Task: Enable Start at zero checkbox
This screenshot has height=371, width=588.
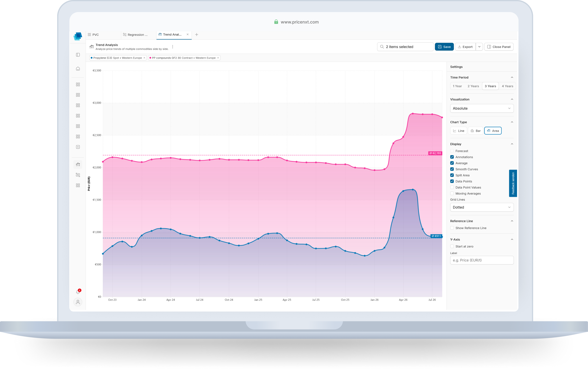Action: [452, 247]
